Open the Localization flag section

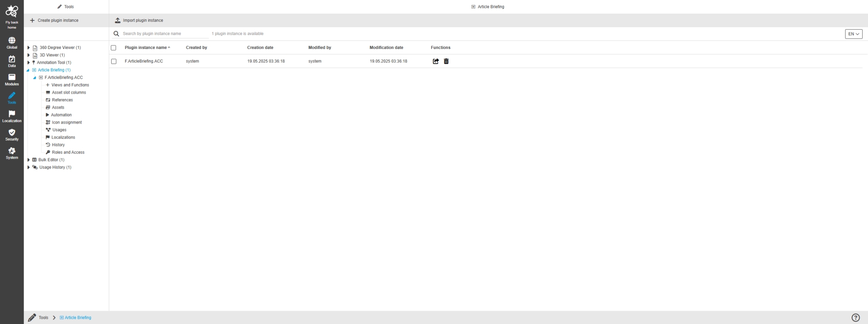tap(12, 116)
